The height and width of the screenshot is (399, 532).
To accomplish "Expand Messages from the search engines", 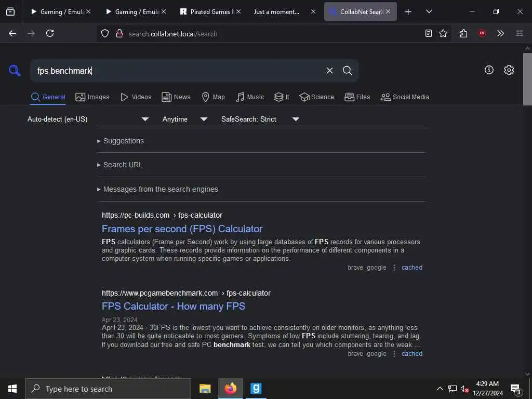I will pos(157,189).
